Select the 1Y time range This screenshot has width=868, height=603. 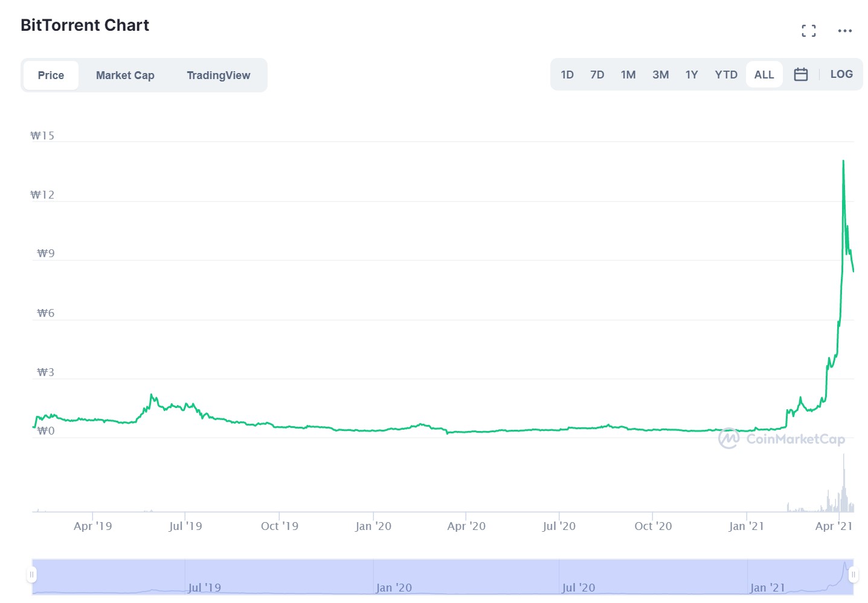pos(692,75)
